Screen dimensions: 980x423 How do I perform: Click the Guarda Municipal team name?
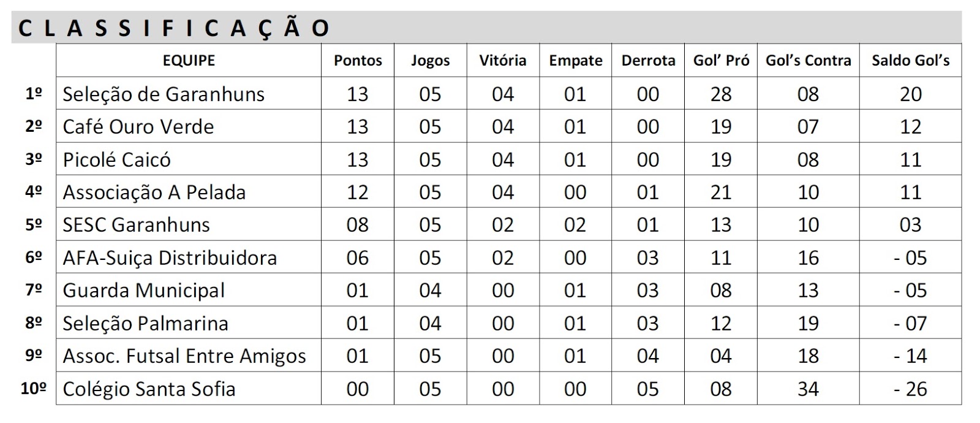point(144,291)
